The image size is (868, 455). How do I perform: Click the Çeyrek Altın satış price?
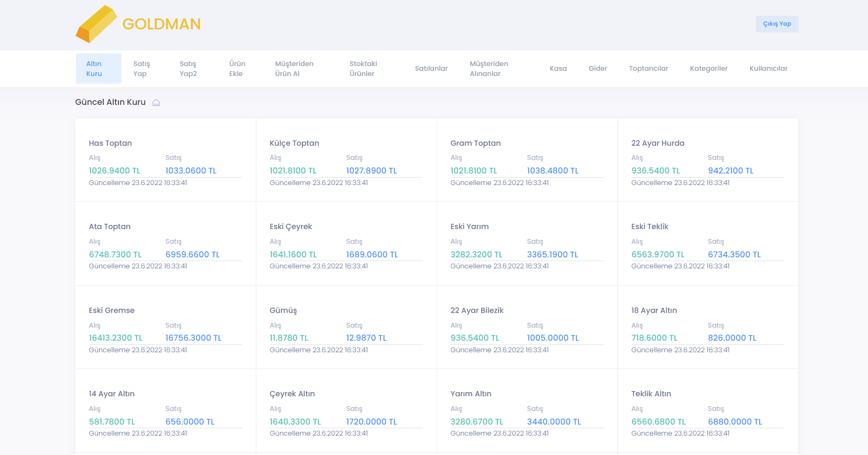tap(372, 422)
